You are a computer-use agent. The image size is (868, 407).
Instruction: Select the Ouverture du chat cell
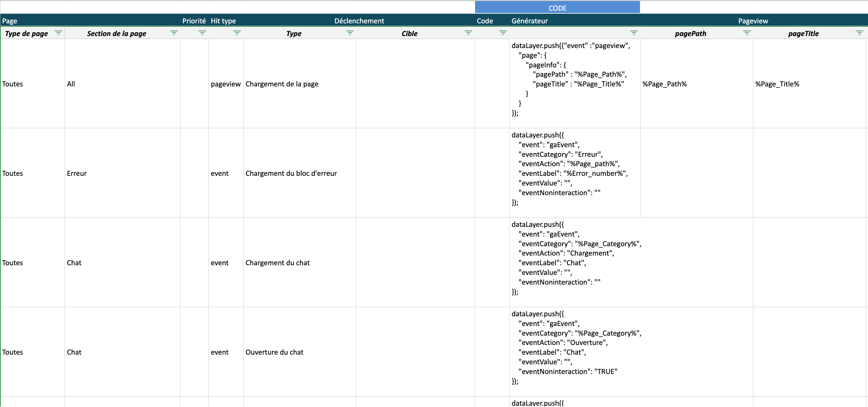tap(299, 353)
